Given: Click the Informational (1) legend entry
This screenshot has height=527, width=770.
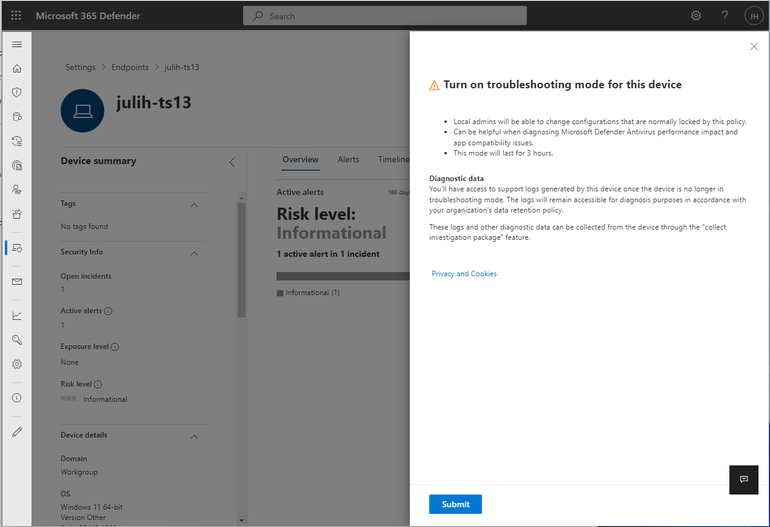Looking at the screenshot, I should tap(308, 293).
